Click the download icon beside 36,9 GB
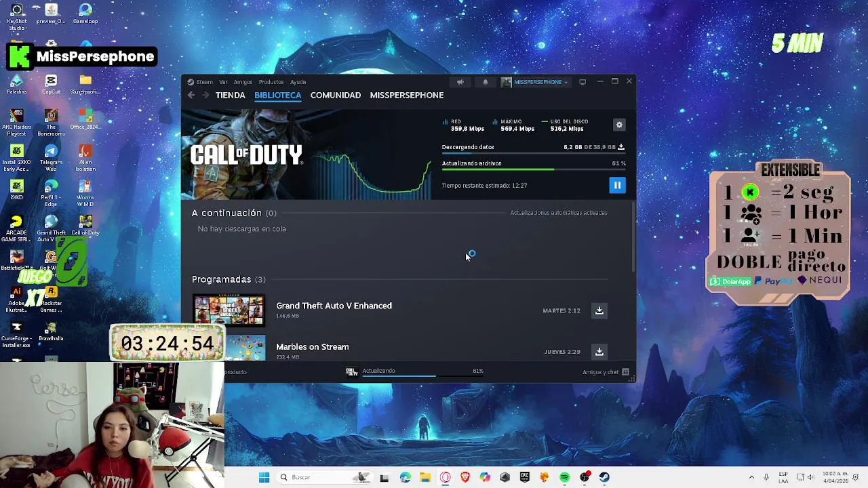Image resolution: width=868 pixels, height=488 pixels. click(x=621, y=147)
